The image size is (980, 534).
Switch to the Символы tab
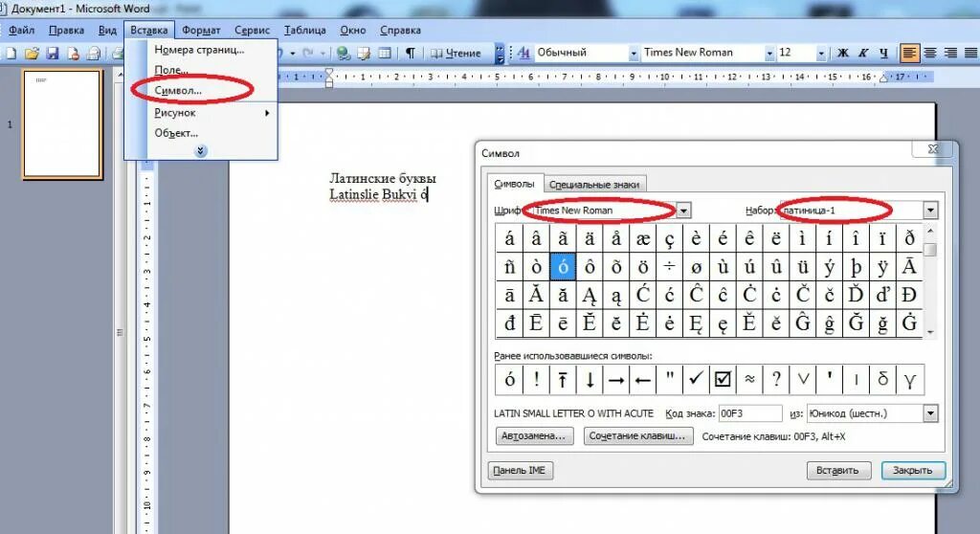[514, 184]
